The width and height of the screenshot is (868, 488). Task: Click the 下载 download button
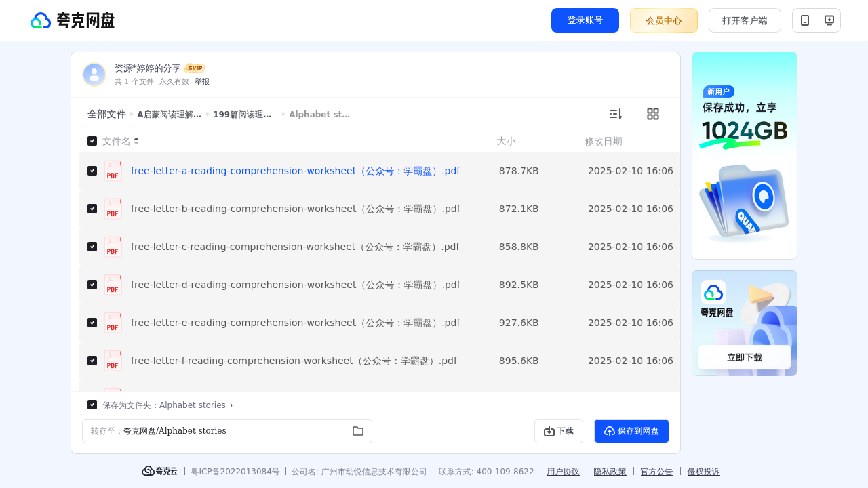click(x=559, y=431)
